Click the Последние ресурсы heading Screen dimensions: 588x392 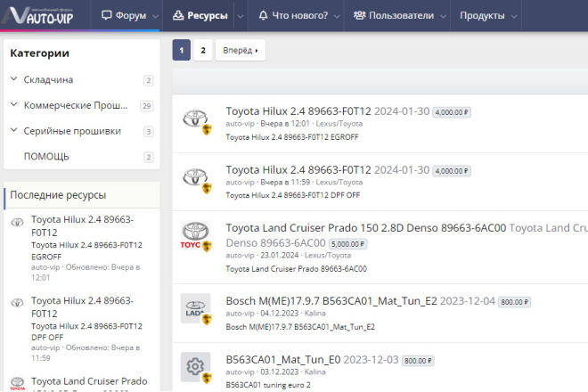58,195
